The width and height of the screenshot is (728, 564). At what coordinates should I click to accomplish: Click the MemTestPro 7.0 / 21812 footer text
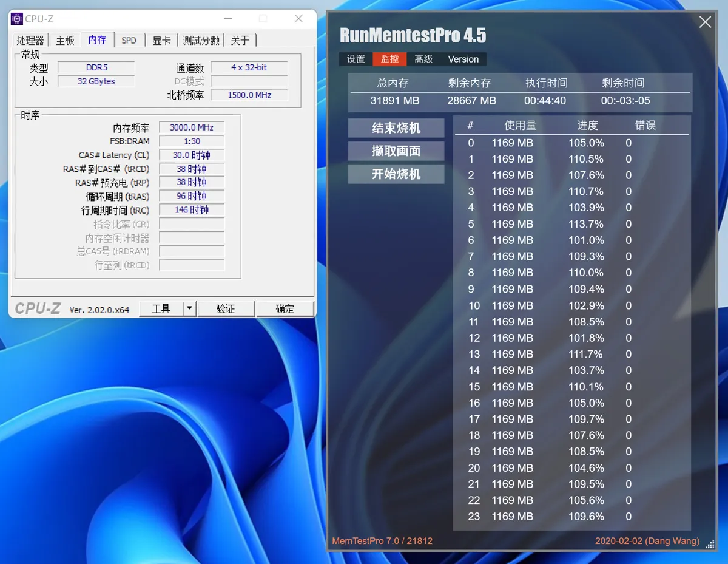pyautogui.click(x=382, y=541)
